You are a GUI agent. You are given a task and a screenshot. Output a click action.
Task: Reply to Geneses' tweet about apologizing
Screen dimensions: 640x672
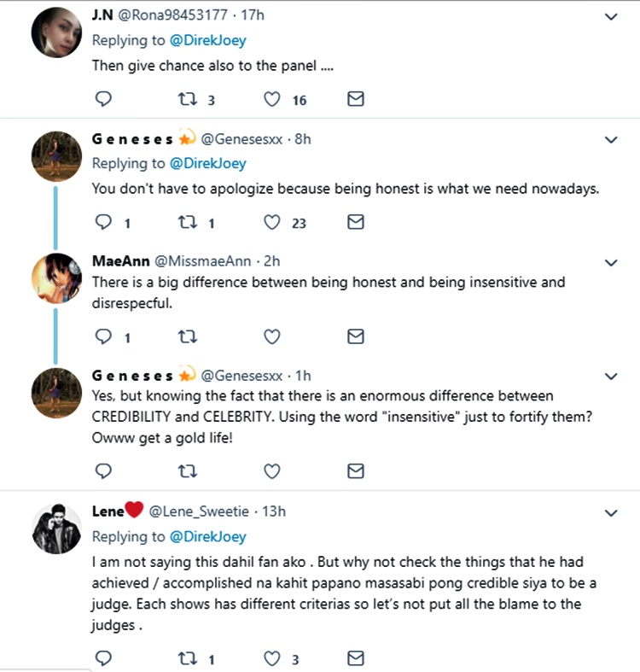(102, 222)
